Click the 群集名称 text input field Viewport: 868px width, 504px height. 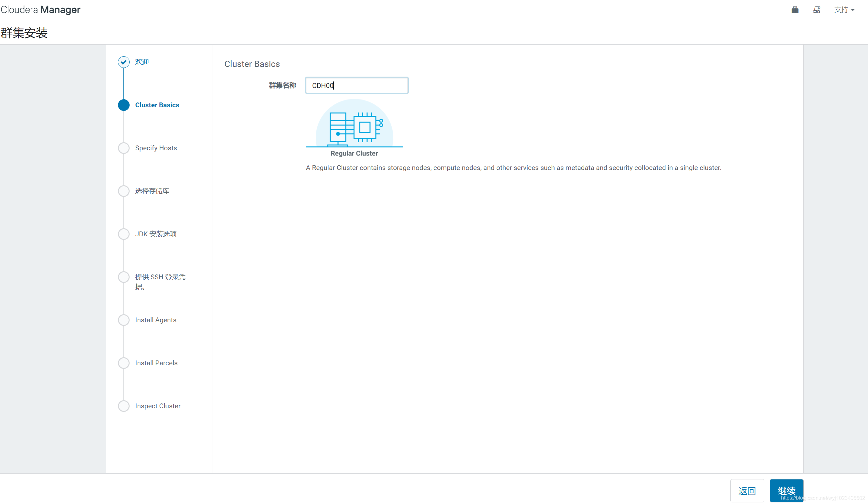(x=356, y=85)
